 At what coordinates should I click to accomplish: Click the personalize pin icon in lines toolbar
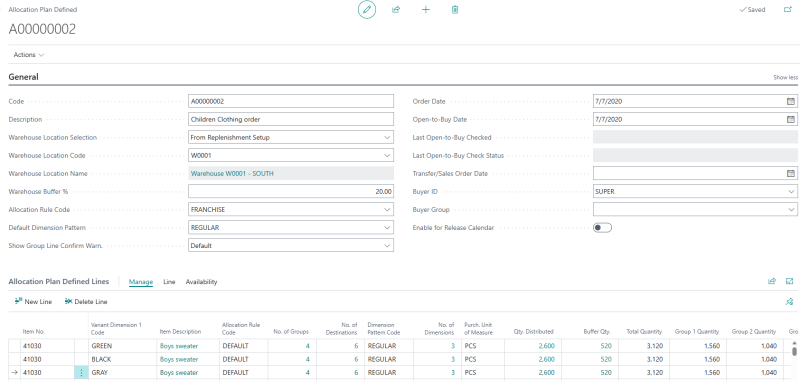790,301
